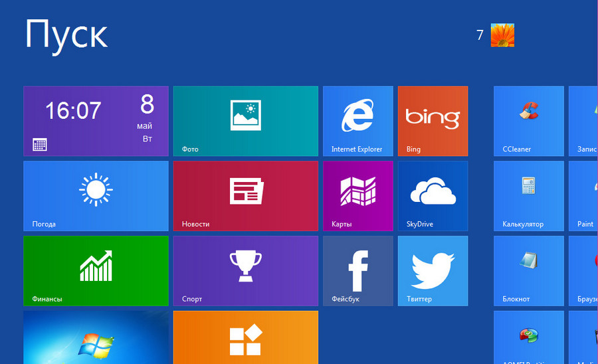Launch the Карты maps tile
This screenshot has width=598, height=364.
pos(357,196)
